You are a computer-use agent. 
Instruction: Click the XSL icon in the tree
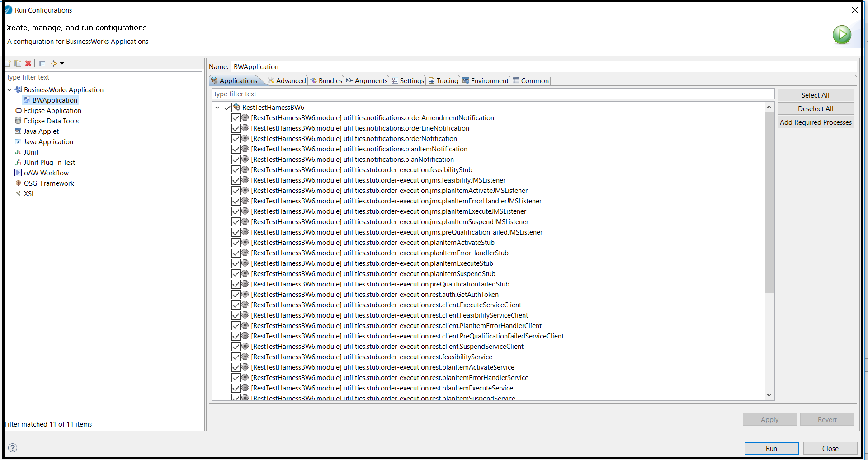18,193
